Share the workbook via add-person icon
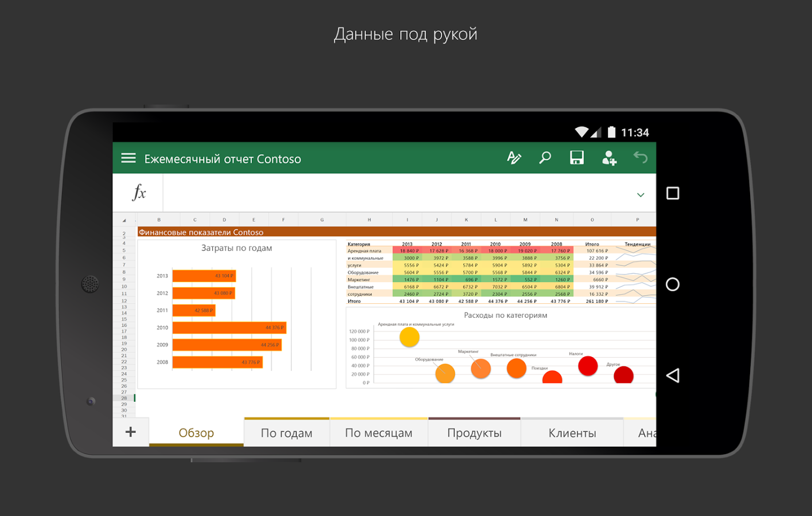Image resolution: width=812 pixels, height=516 pixels. [609, 158]
